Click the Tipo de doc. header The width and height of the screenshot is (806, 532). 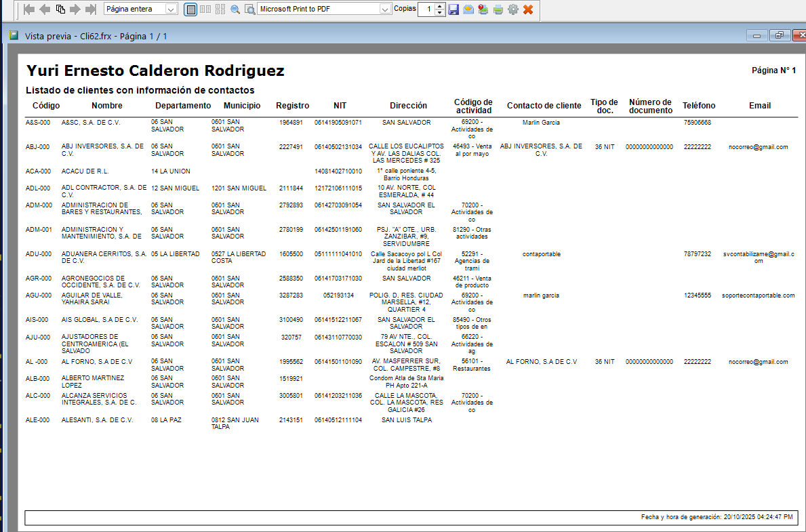point(605,106)
